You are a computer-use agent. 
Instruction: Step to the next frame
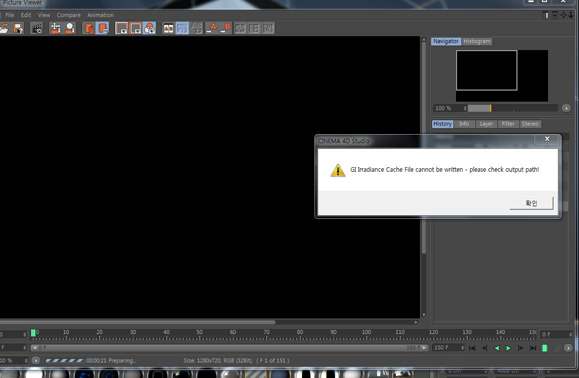click(520, 348)
